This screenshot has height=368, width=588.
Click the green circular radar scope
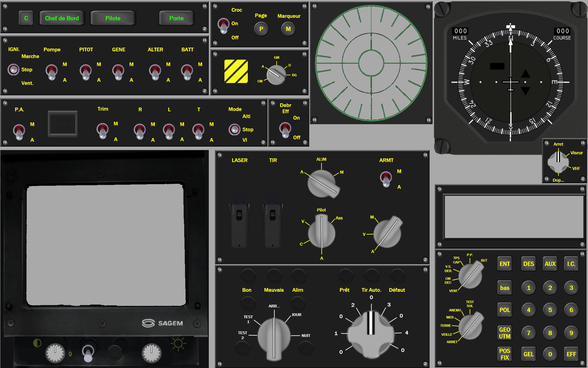371,63
